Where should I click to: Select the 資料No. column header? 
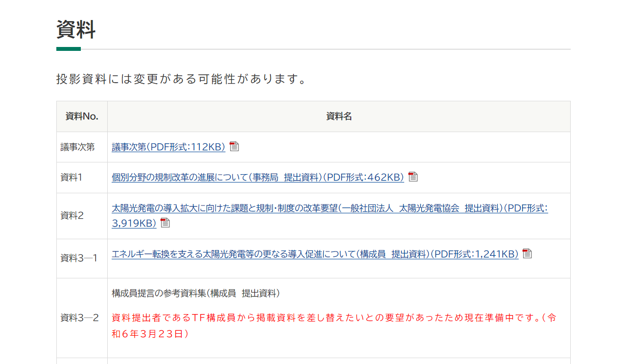(x=82, y=116)
